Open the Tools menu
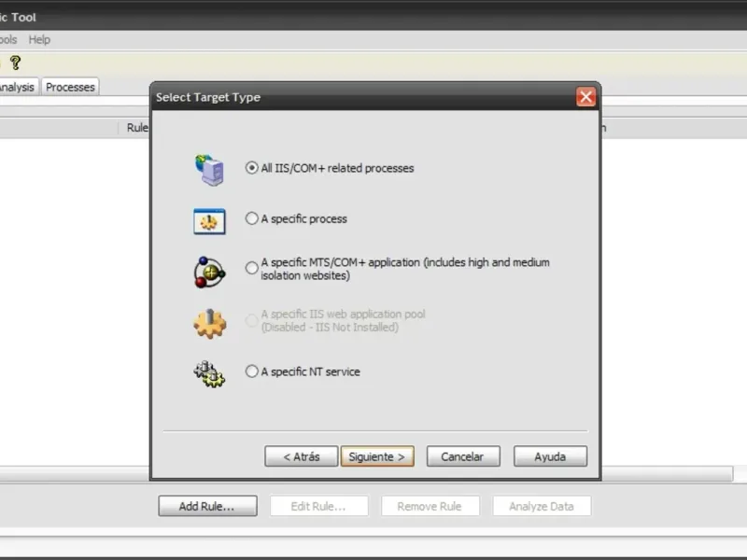The width and height of the screenshot is (747, 560). (8, 39)
